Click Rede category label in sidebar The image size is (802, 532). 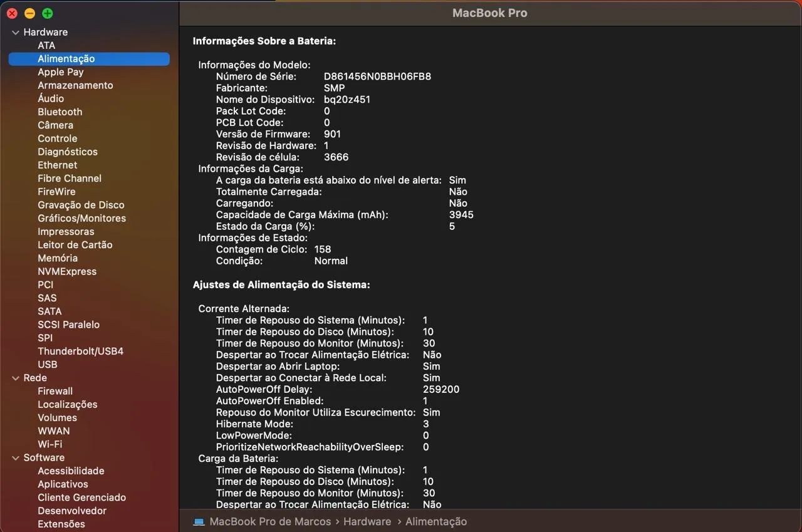[35, 378]
